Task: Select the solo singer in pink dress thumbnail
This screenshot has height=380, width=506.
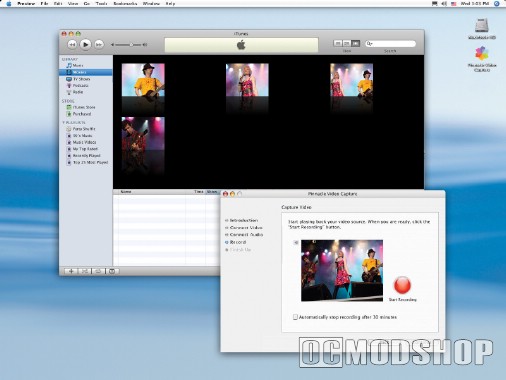Action: click(247, 80)
